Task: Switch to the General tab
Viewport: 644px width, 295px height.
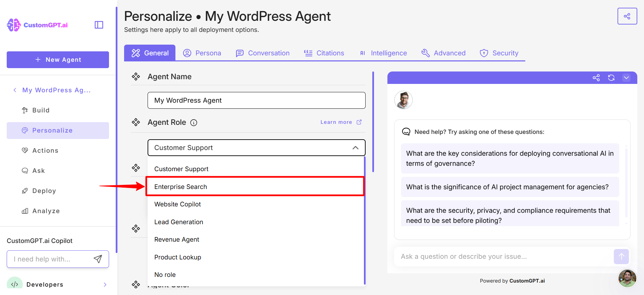Action: tap(150, 53)
